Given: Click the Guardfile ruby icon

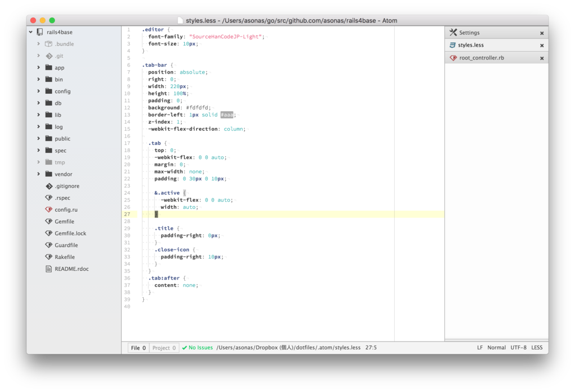Looking at the screenshot, I should (49, 245).
